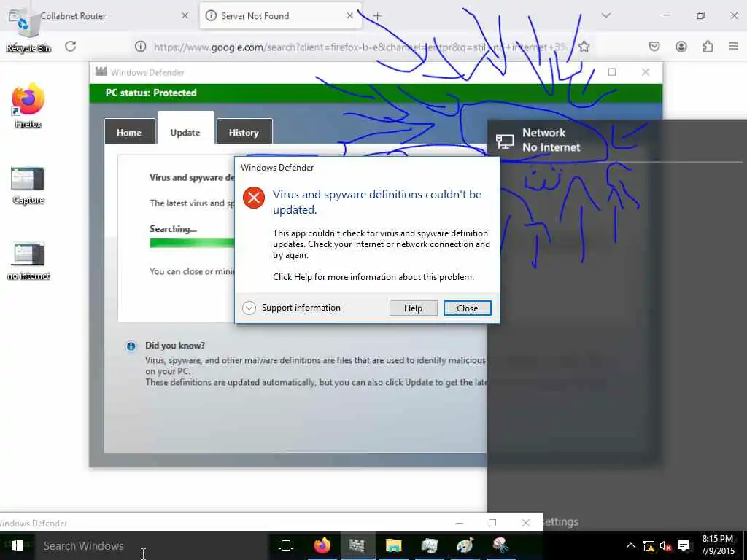The image size is (747, 560).
Task: Open the Firefox account menu
Action: 681,46
